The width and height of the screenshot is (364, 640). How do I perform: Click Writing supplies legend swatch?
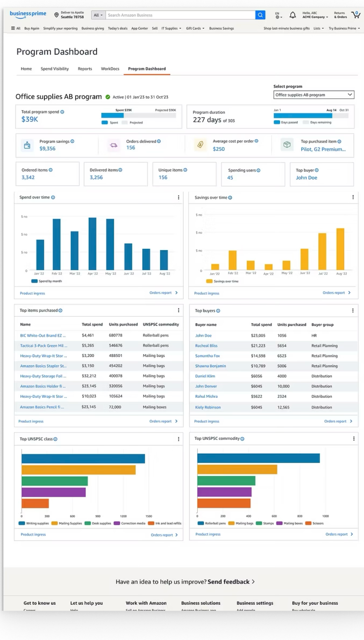[22, 523]
